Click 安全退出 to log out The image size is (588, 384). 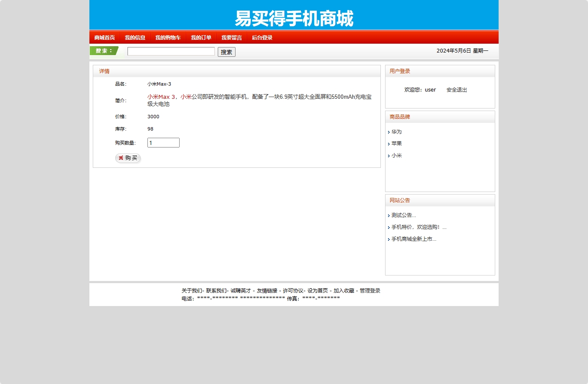tap(456, 89)
